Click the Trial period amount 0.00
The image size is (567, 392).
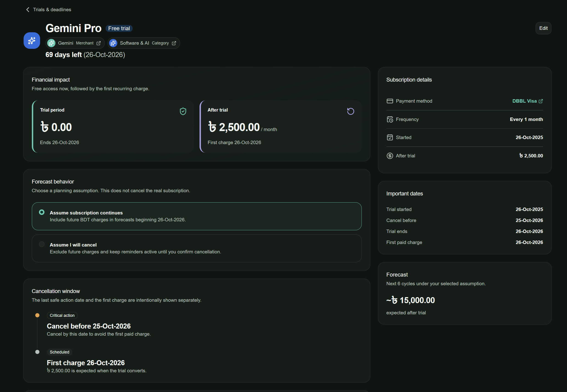[x=56, y=127]
